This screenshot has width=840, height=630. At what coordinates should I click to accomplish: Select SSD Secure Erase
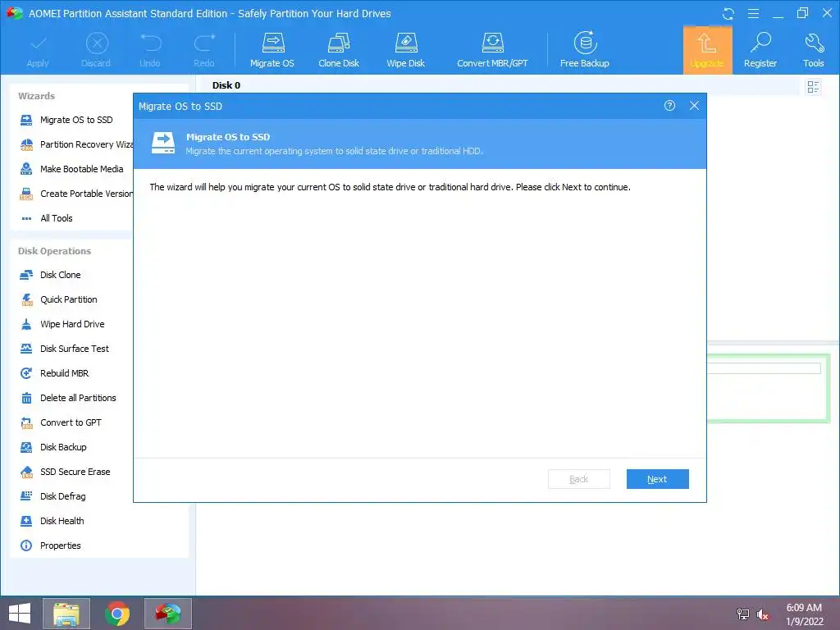click(x=66, y=472)
